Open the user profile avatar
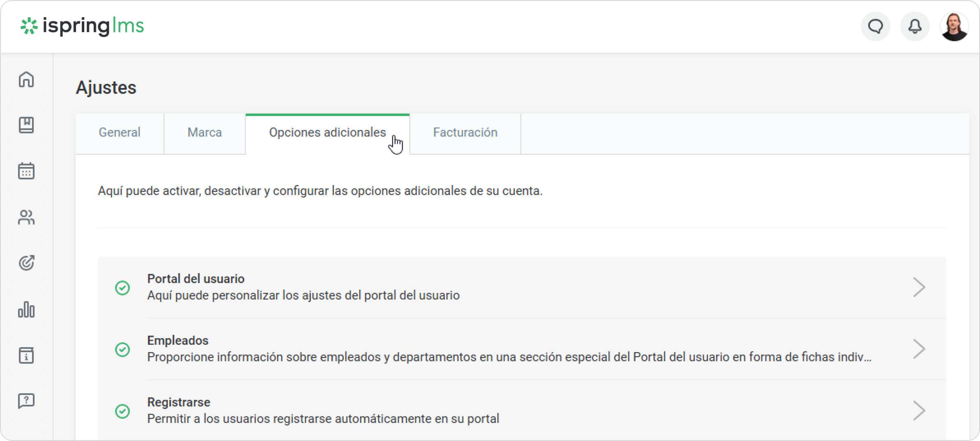The image size is (980, 441). point(954,27)
